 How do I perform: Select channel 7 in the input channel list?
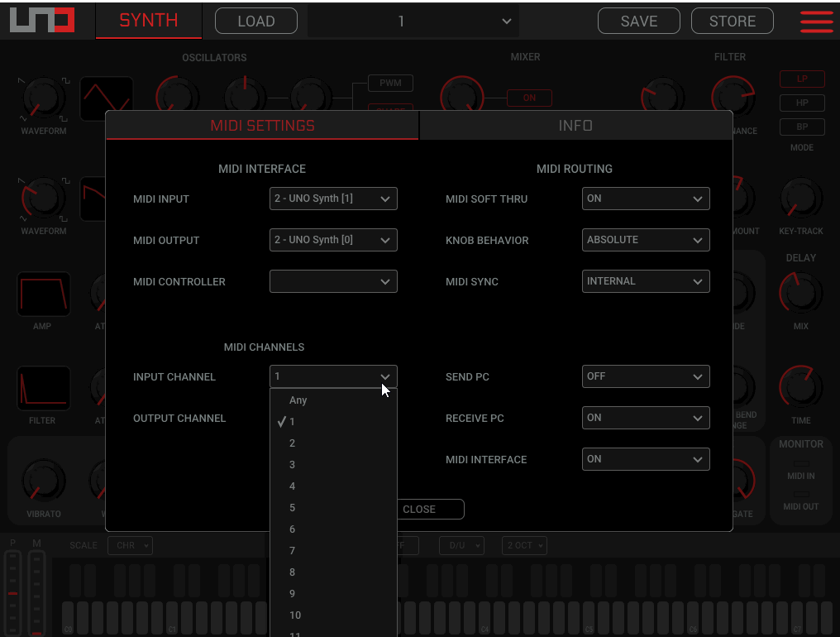pyautogui.click(x=333, y=551)
